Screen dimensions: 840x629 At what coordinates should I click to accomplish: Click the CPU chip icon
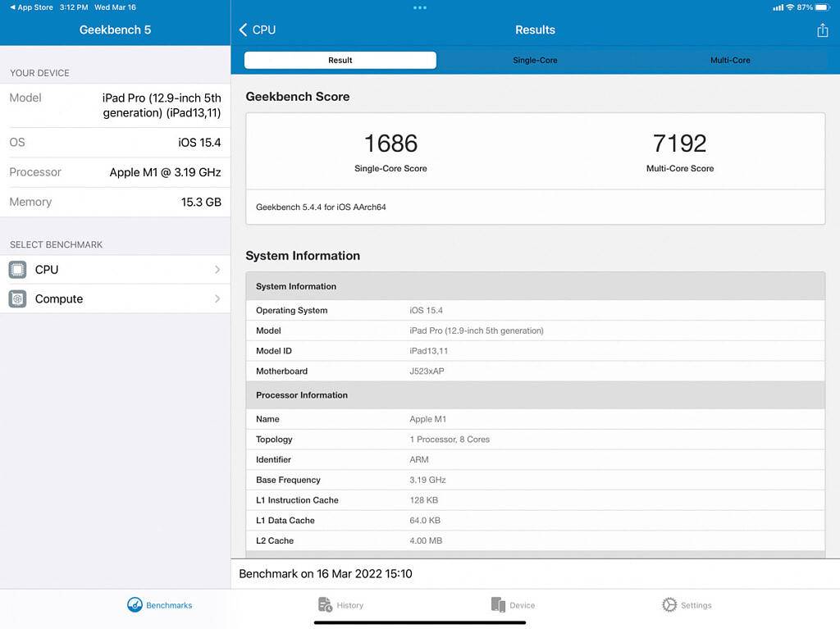[17, 270]
